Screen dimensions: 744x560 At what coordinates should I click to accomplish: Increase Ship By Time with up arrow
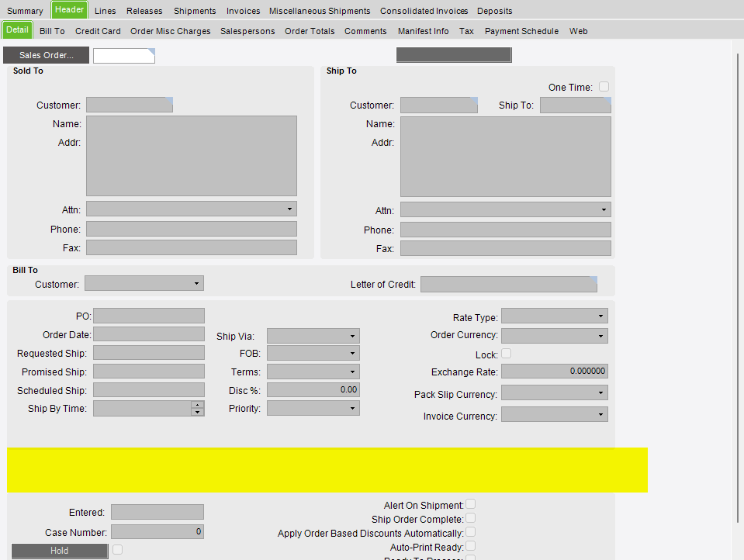[x=197, y=405]
